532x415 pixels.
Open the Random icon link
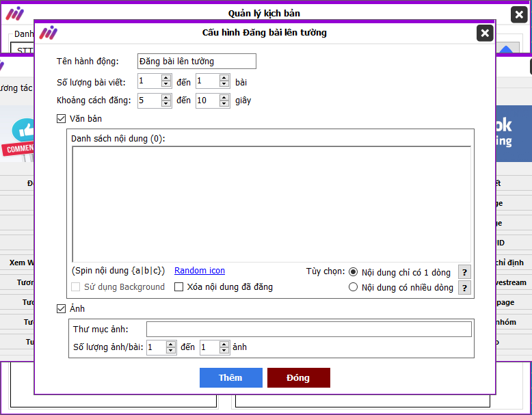point(200,271)
